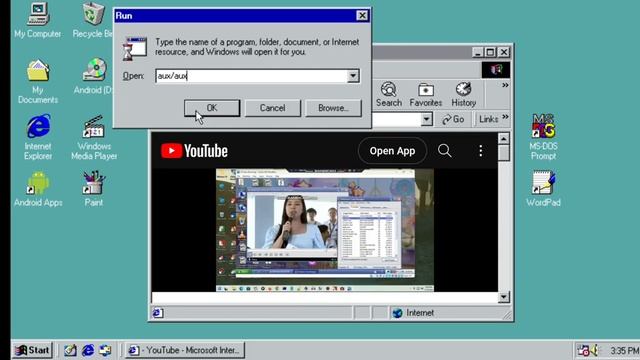Click Browse... in the Run dialog
The width and height of the screenshot is (640, 360).
coord(333,108)
